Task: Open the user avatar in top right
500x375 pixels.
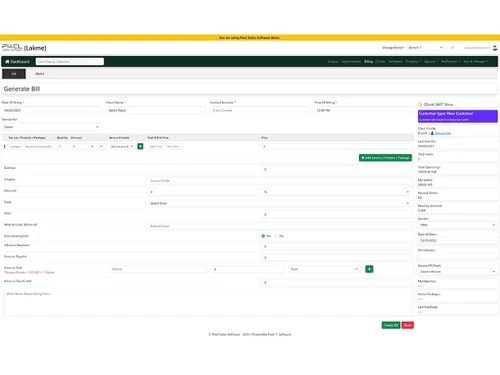Action: [x=495, y=48]
